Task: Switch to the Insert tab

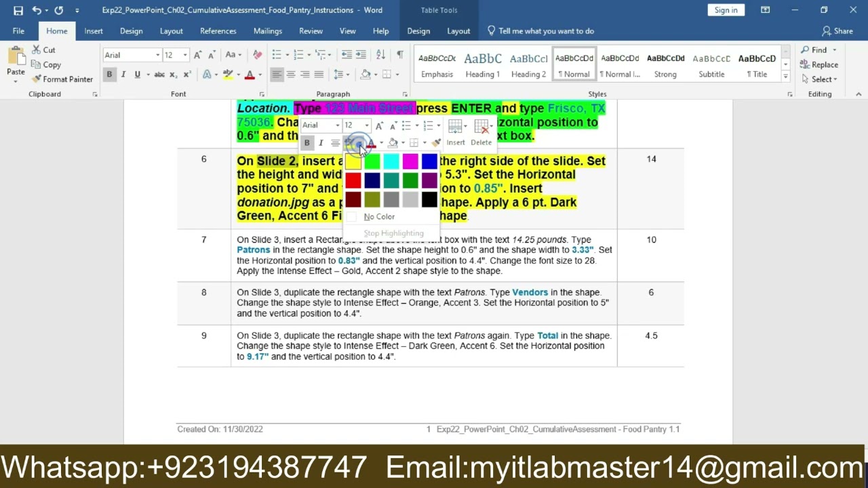Action: (x=94, y=31)
